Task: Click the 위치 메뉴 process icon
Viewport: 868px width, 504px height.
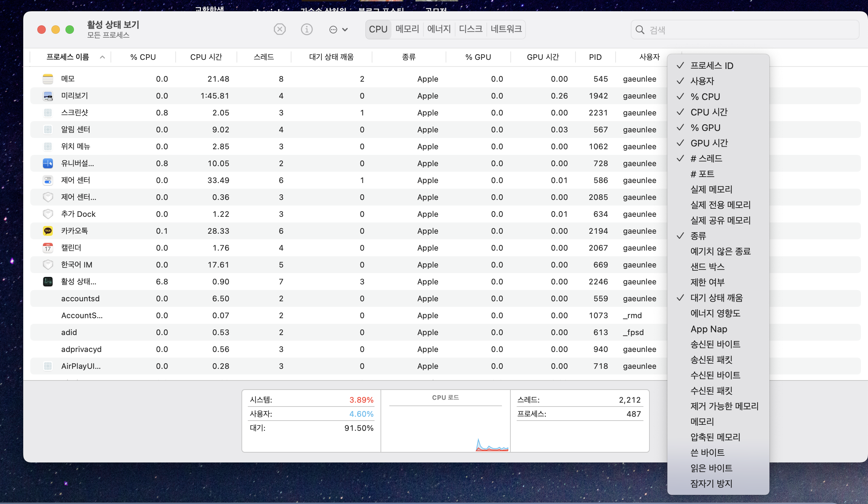Action: (x=48, y=146)
